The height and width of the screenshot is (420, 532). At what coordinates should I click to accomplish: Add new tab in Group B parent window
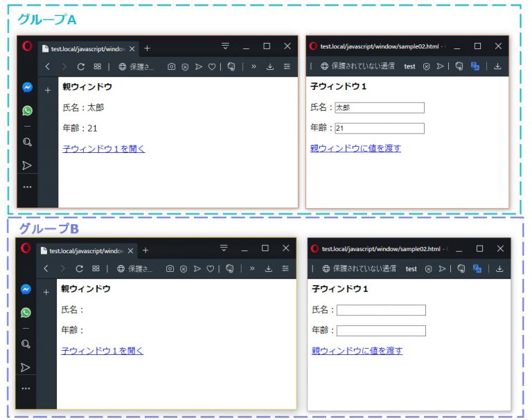(145, 250)
